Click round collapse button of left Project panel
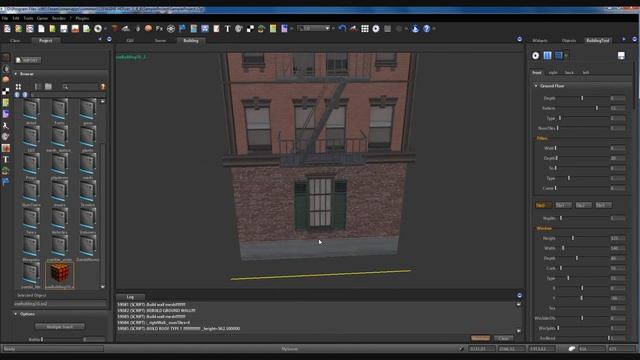This screenshot has height=360, width=640. [109, 39]
